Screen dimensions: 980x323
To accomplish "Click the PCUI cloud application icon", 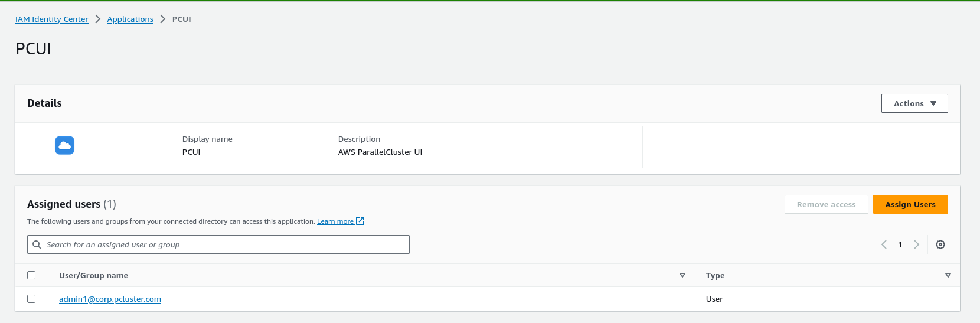I will click(x=64, y=145).
